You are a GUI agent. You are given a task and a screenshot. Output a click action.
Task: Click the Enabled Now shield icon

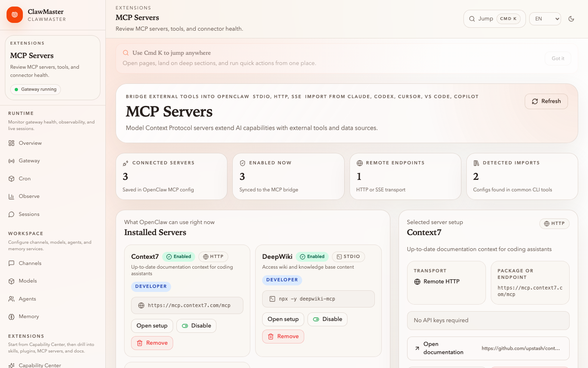pyautogui.click(x=243, y=163)
